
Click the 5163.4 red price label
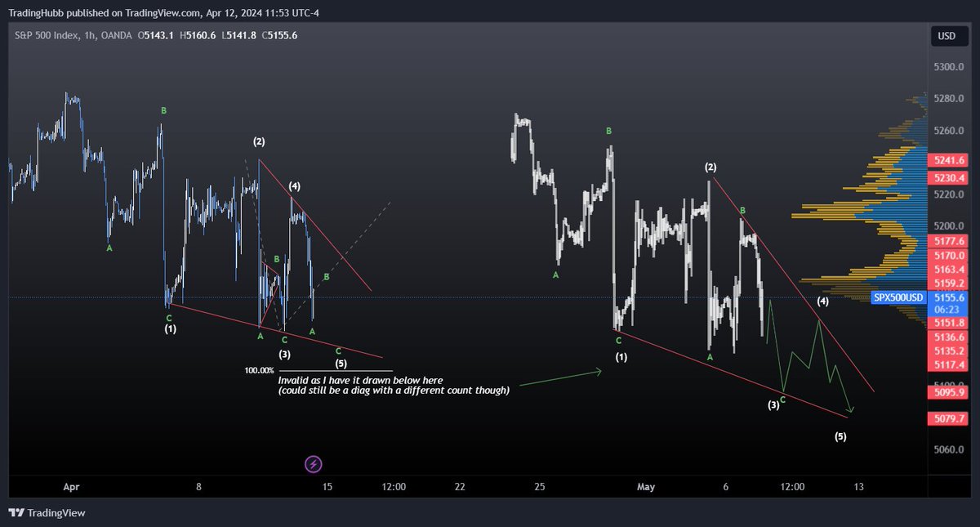[x=948, y=270]
